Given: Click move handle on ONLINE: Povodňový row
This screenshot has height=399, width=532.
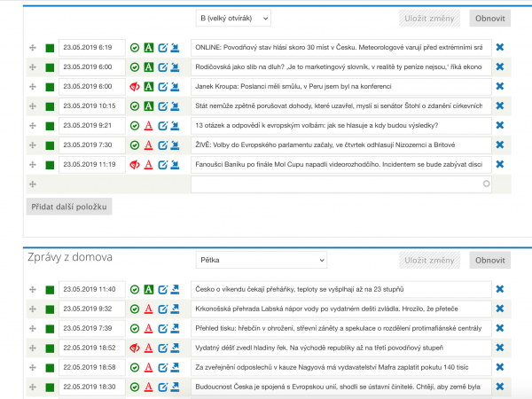Looking at the screenshot, I should (x=33, y=48).
